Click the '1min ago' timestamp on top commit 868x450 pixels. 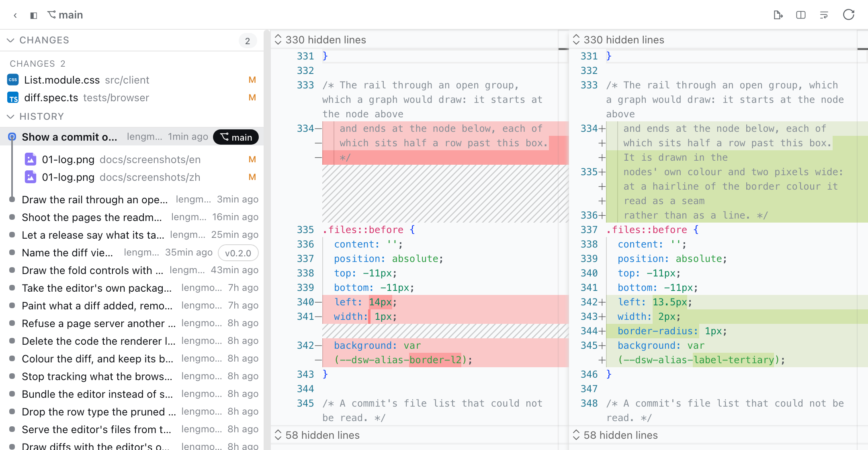coord(188,137)
